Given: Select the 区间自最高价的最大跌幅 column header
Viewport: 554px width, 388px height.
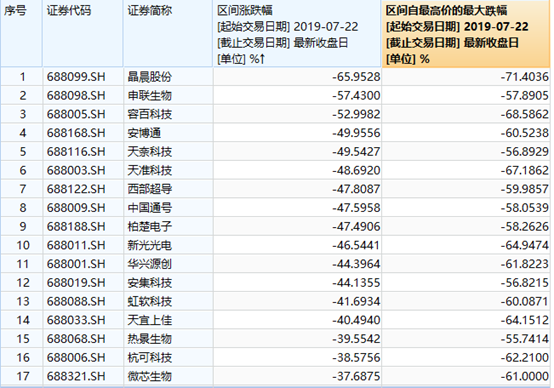Looking at the screenshot, I should (466, 34).
